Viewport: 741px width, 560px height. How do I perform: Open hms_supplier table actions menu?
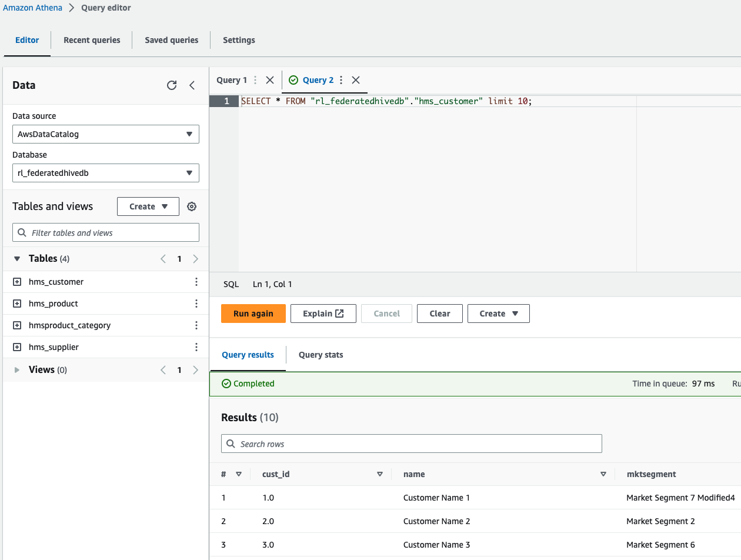196,347
